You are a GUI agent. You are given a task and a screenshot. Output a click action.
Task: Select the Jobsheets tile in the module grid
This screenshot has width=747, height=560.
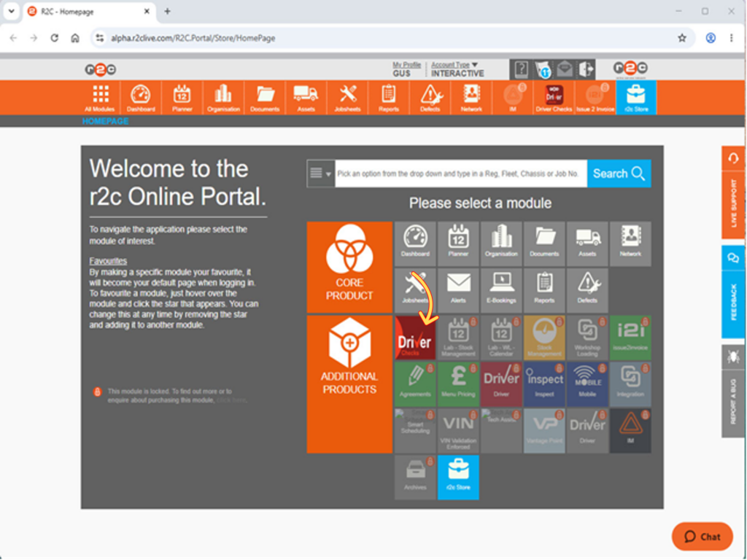[x=415, y=290]
